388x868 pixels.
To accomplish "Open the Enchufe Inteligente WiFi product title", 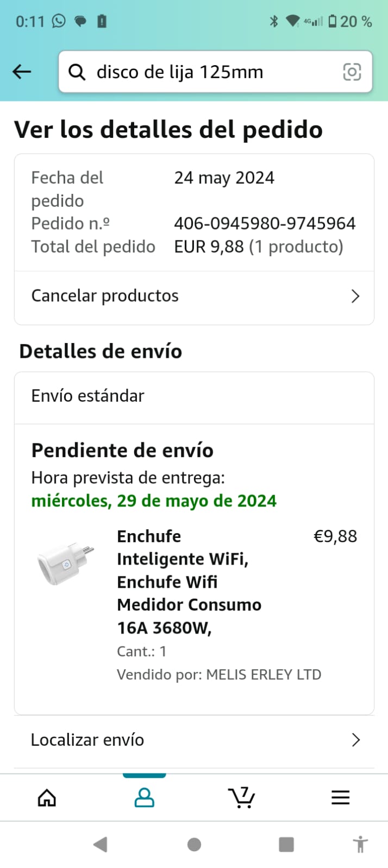I will point(189,582).
